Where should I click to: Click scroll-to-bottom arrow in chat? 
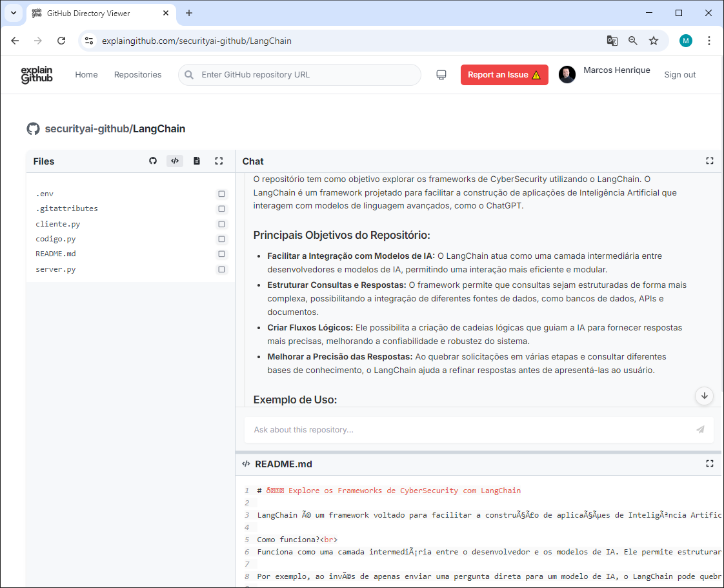click(705, 396)
